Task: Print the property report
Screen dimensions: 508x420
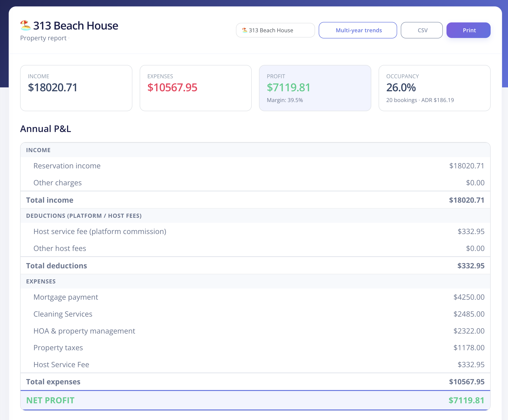Action: tap(468, 30)
